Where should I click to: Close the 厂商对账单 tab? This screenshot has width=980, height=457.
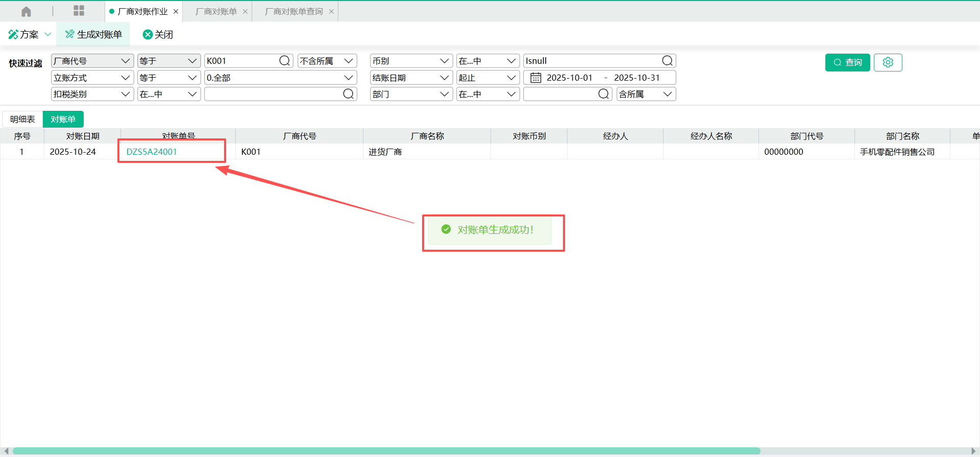[x=245, y=12]
